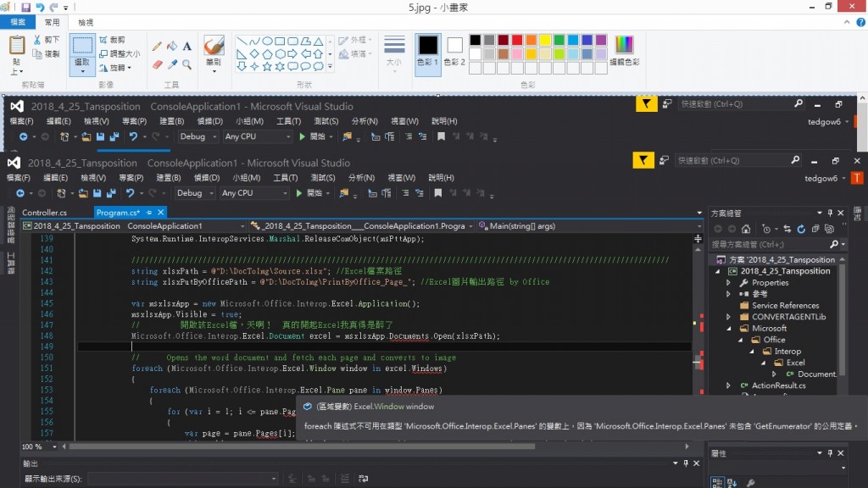Expand the CONVERTAGENTLib node in Solution Explorer
Viewport: 868px width, 488px height.
[728, 317]
